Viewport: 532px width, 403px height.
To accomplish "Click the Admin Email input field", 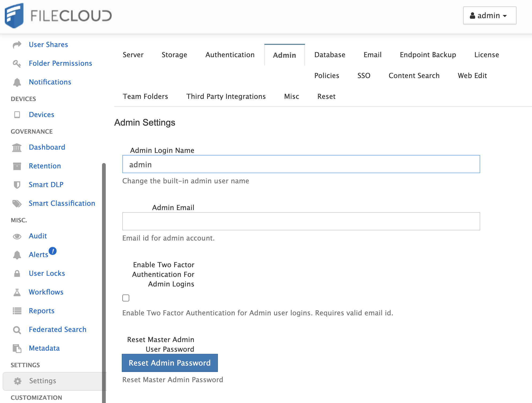I will tap(301, 221).
